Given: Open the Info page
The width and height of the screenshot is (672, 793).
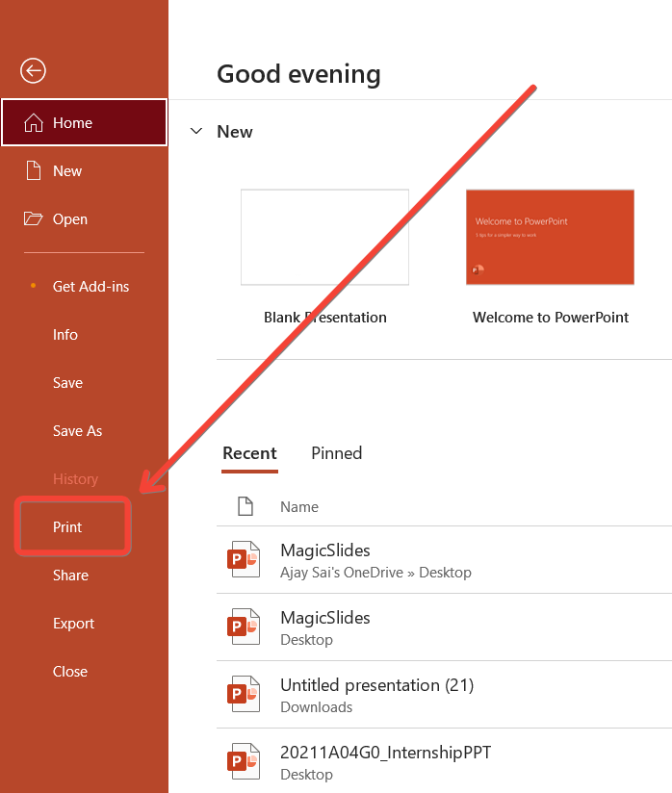Looking at the screenshot, I should (84, 334).
